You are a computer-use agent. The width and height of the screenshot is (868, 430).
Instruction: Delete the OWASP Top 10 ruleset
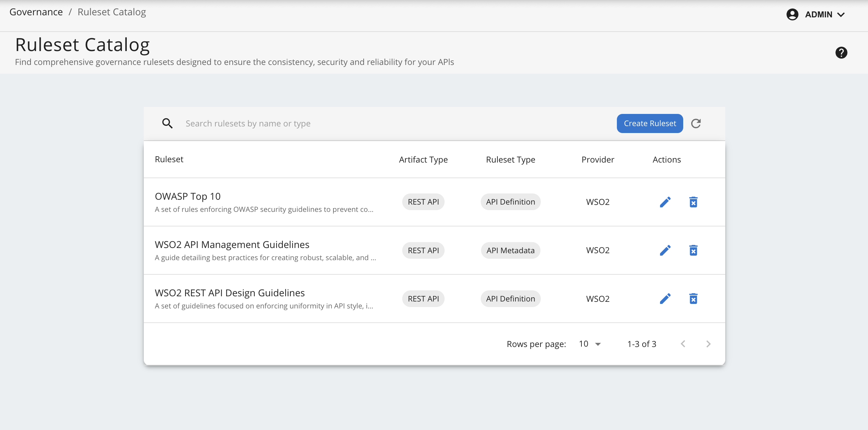pos(693,202)
